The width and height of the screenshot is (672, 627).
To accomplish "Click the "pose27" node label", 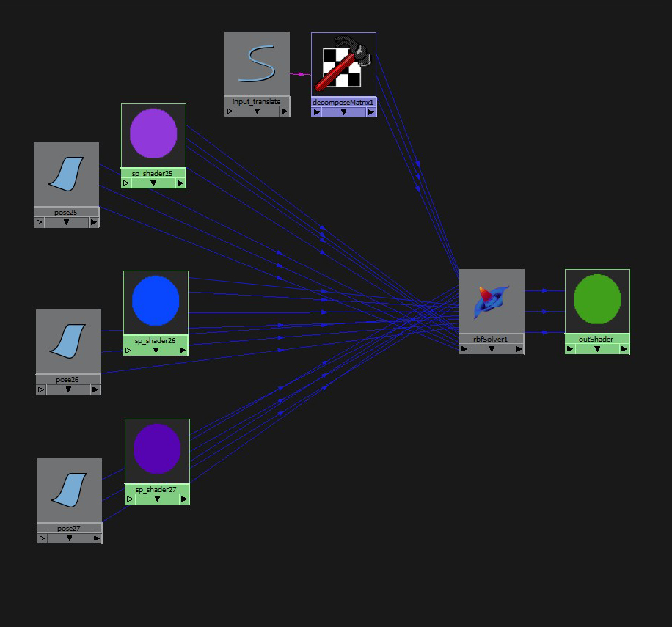I will coord(68,529).
